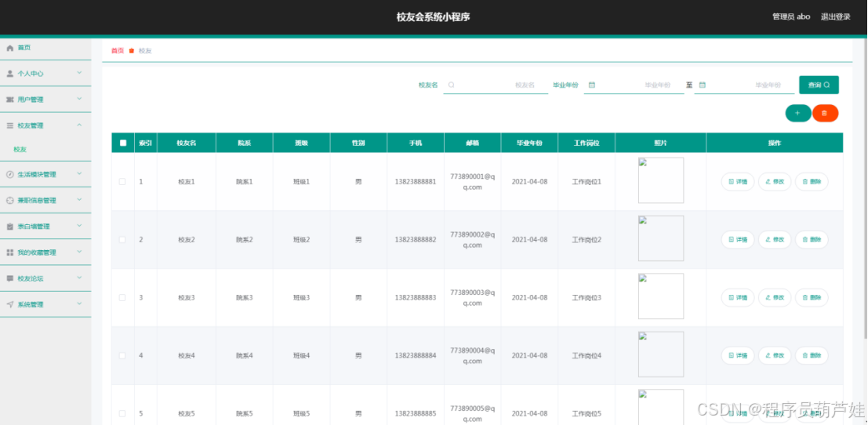The height and width of the screenshot is (425, 868).
Task: Click 删除 button for 校友1
Action: 812,181
